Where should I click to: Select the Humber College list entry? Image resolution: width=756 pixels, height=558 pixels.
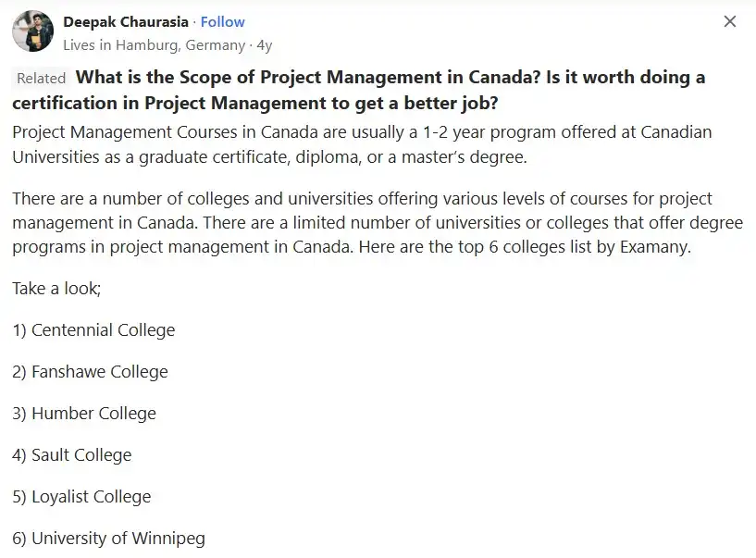[84, 413]
